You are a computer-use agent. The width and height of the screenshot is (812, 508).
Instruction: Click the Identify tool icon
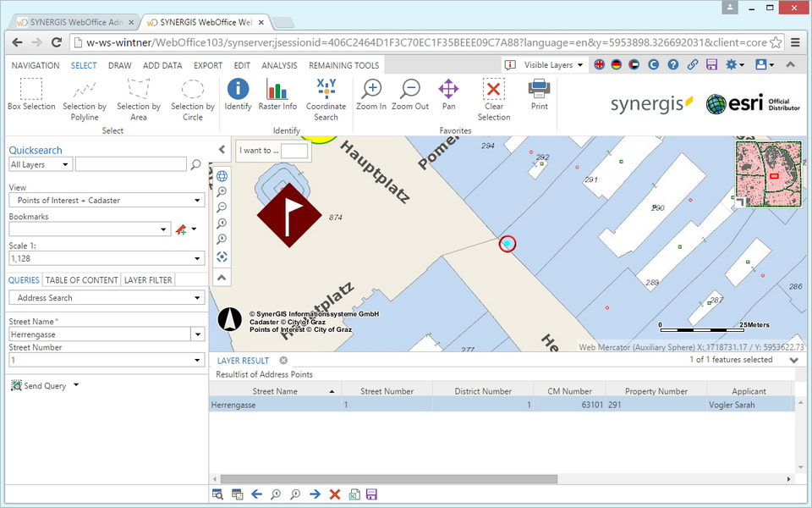point(238,89)
